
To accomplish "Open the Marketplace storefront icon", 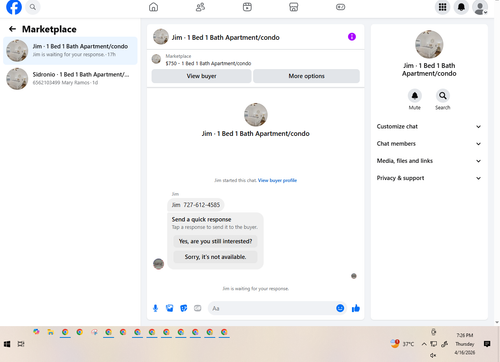I will point(294,7).
